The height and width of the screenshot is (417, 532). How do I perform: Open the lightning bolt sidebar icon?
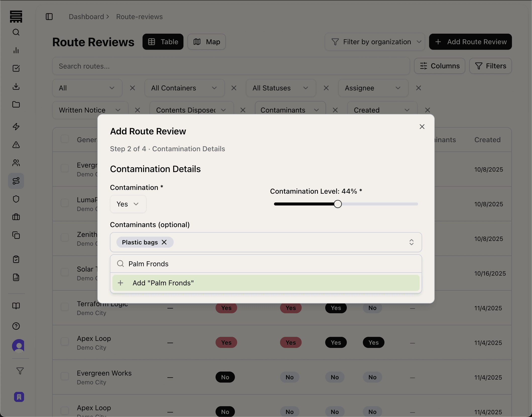(16, 126)
